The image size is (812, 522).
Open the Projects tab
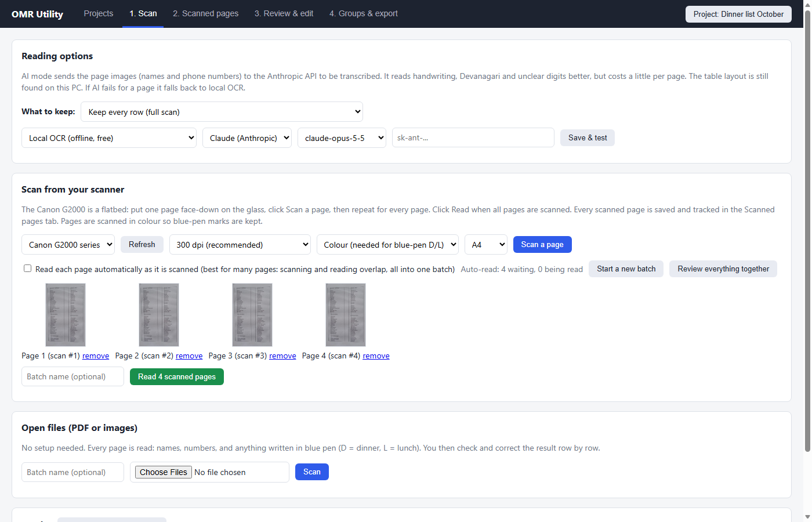99,13
